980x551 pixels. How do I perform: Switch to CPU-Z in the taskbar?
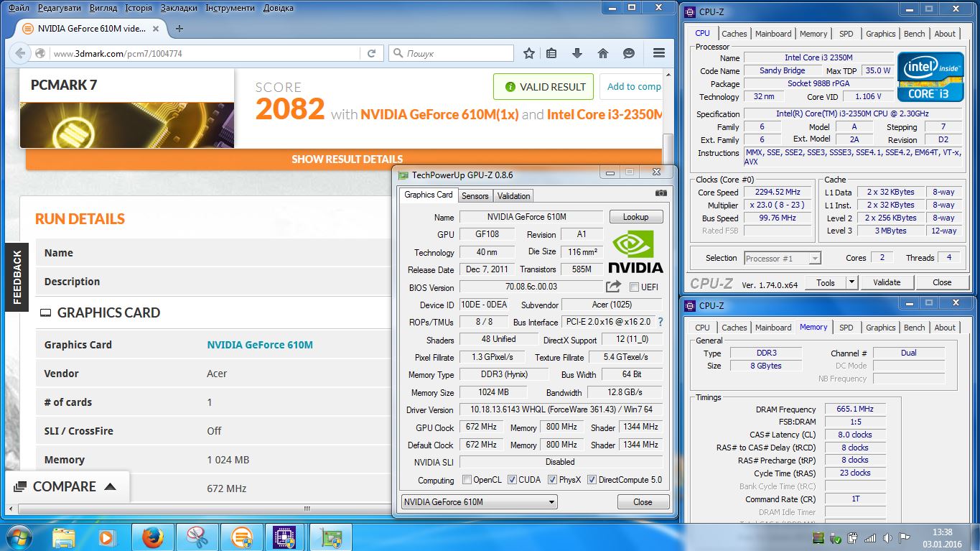285,537
